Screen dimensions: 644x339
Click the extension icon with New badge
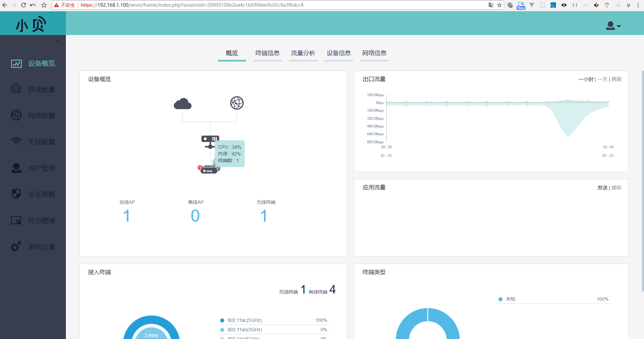(x=521, y=5)
